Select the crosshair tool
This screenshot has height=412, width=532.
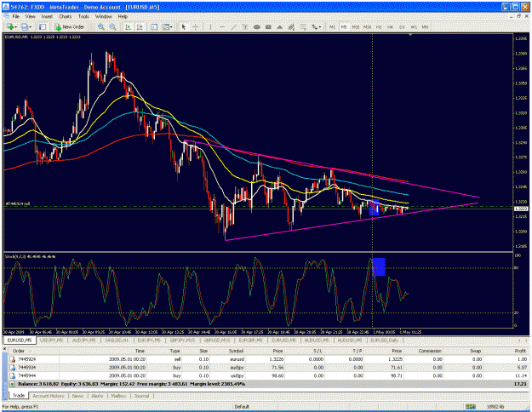[196, 26]
